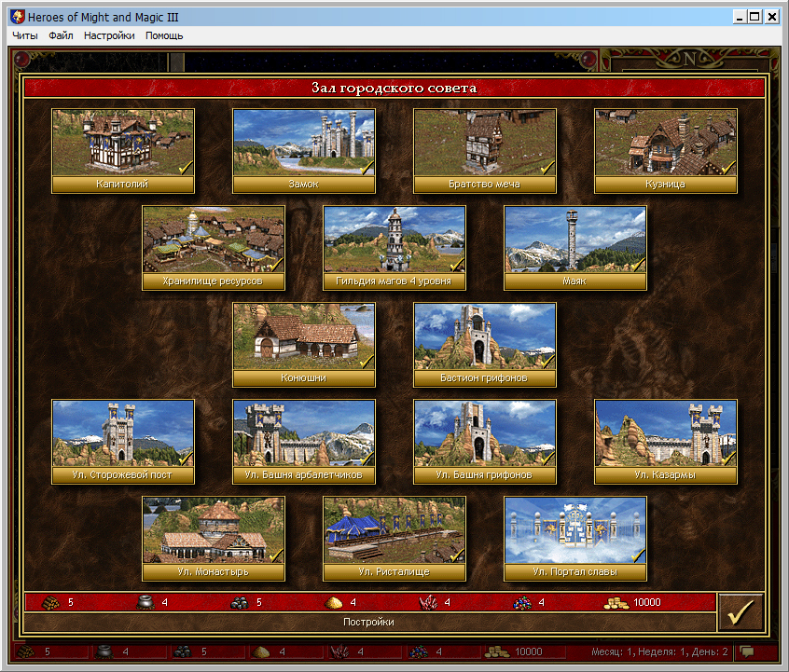Minimize the Heroes of Might and Magic III window

click(740, 17)
